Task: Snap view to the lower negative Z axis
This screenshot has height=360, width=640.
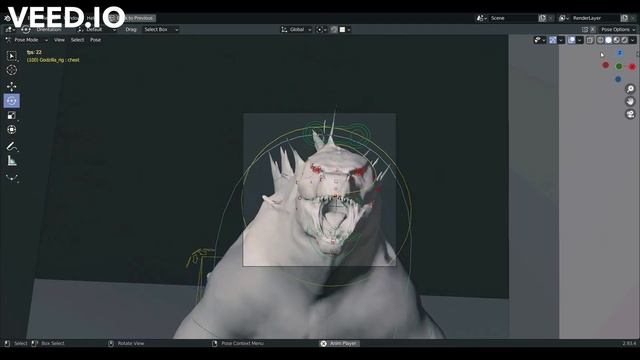Action: click(618, 79)
